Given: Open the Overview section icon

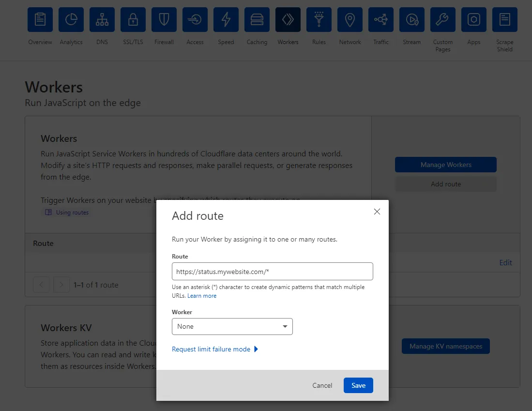Looking at the screenshot, I should pyautogui.click(x=40, y=19).
